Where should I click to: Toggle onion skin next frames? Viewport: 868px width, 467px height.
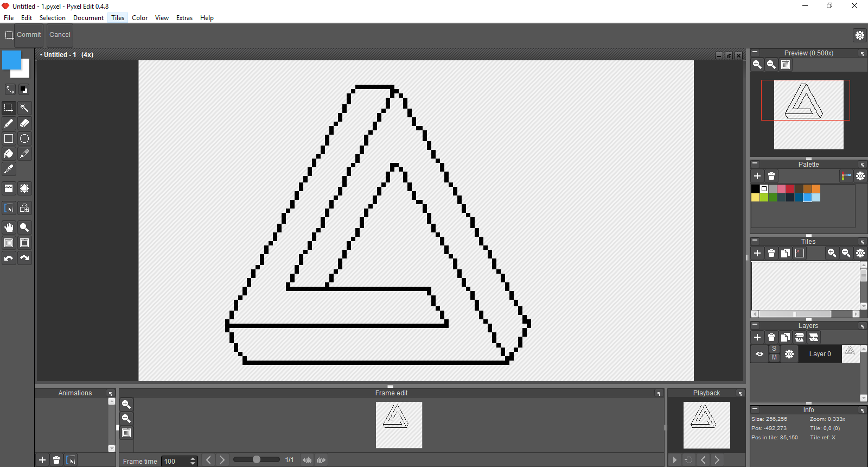point(321,460)
